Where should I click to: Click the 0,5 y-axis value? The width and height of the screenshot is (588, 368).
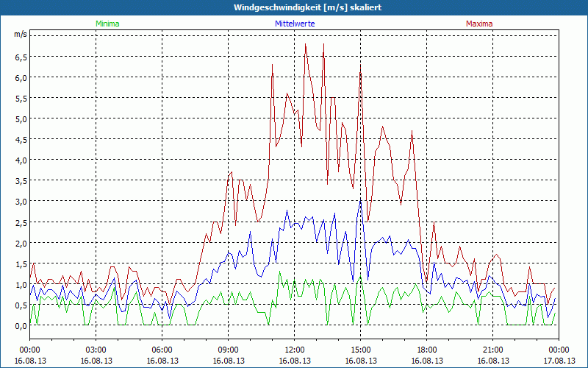point(21,305)
